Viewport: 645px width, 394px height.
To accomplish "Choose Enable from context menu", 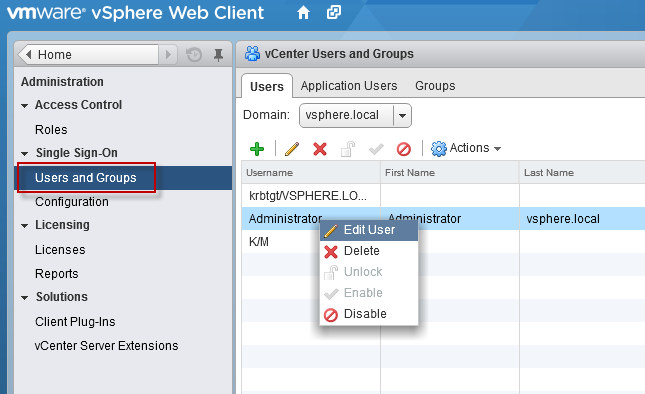I will click(x=369, y=293).
